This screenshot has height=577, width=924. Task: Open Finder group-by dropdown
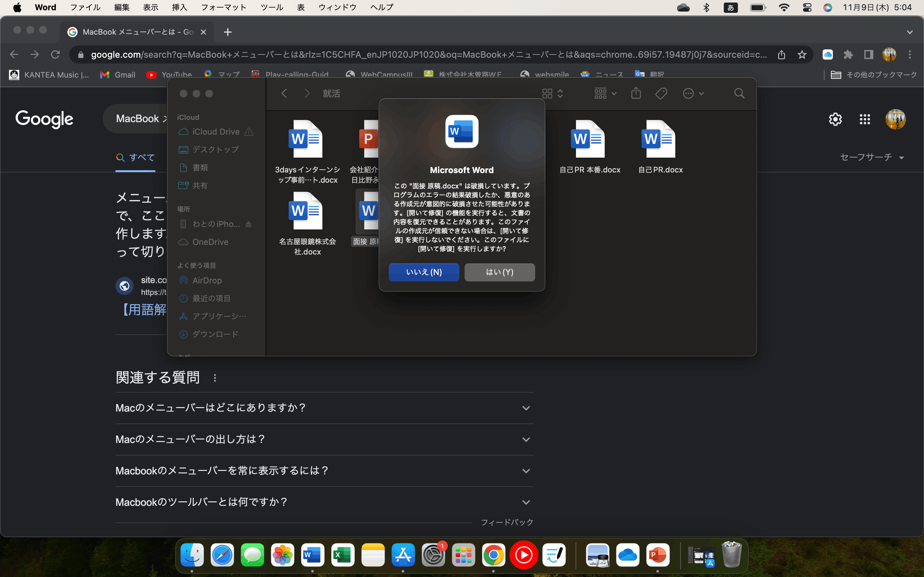pos(605,93)
